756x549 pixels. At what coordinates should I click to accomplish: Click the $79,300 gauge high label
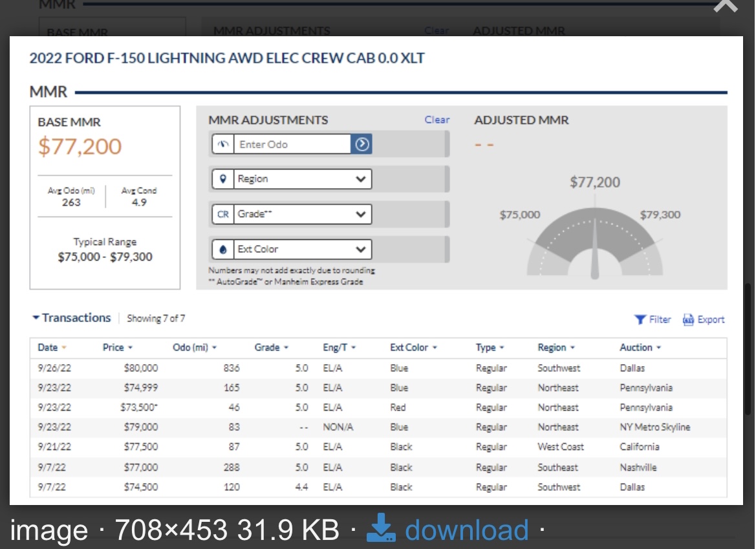[x=660, y=215]
